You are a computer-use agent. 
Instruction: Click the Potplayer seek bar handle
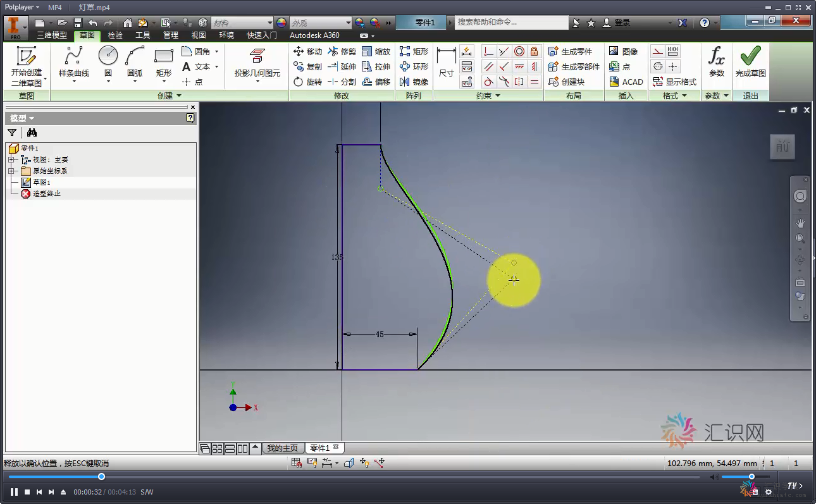101,476
